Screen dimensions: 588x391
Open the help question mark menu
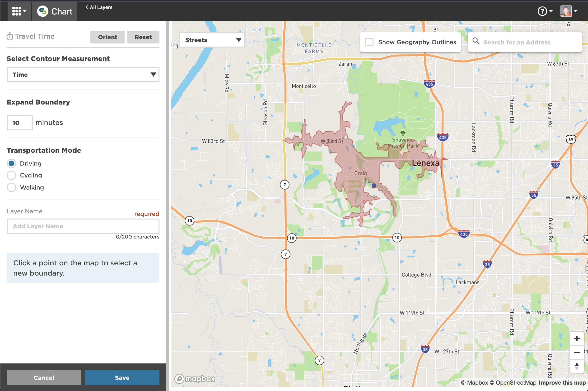[x=542, y=11]
